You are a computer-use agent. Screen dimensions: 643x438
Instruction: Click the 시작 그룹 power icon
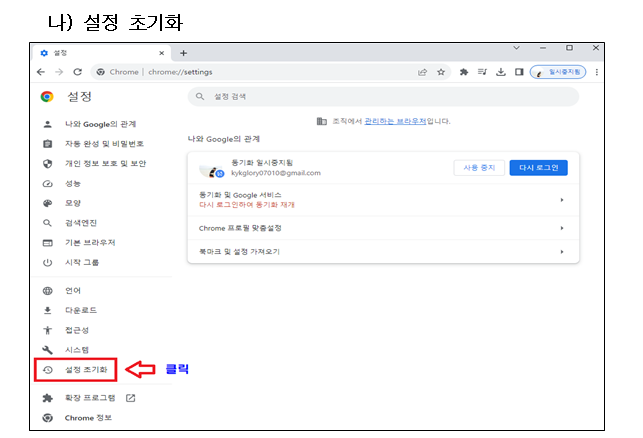pyautogui.click(x=48, y=262)
